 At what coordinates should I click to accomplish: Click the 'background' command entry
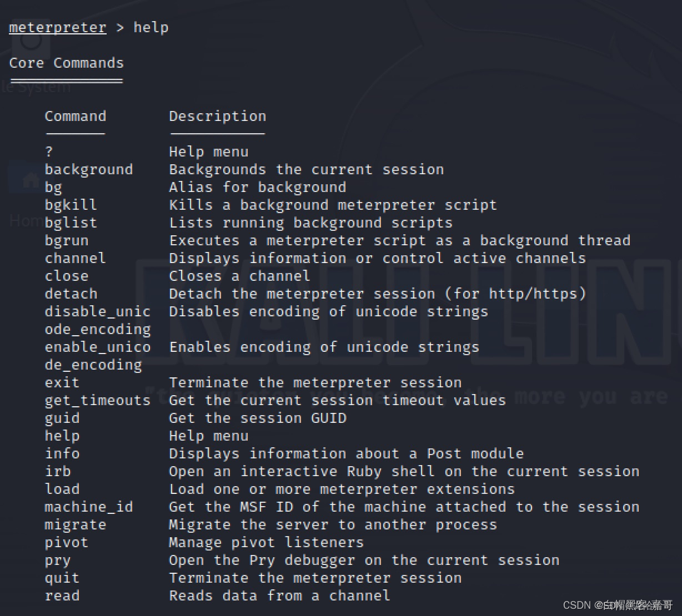click(89, 169)
